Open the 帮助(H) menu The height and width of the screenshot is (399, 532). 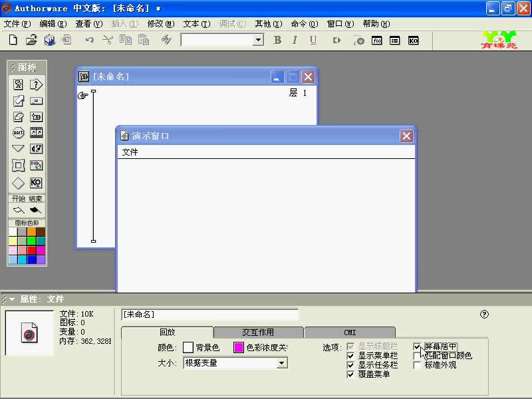point(376,24)
